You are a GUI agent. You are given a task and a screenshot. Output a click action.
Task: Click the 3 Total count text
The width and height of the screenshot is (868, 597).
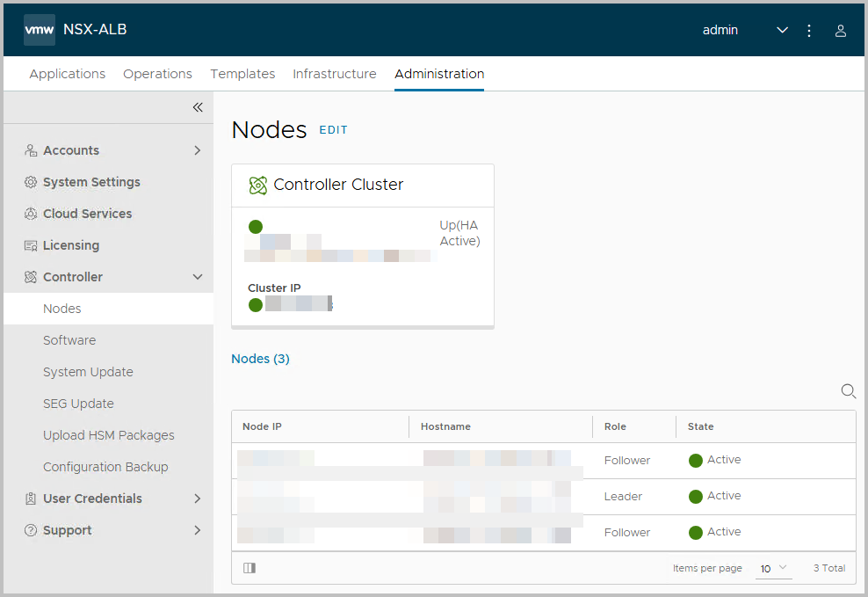[x=829, y=568]
